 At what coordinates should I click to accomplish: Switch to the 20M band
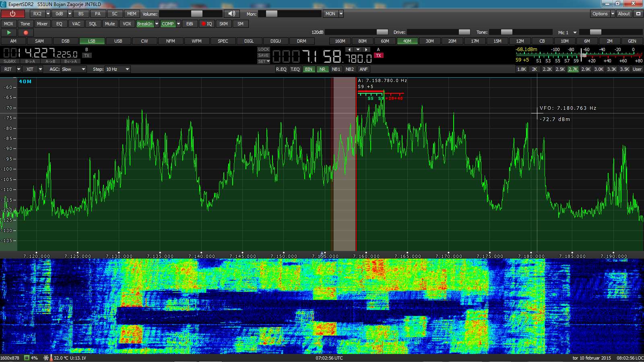click(x=452, y=41)
